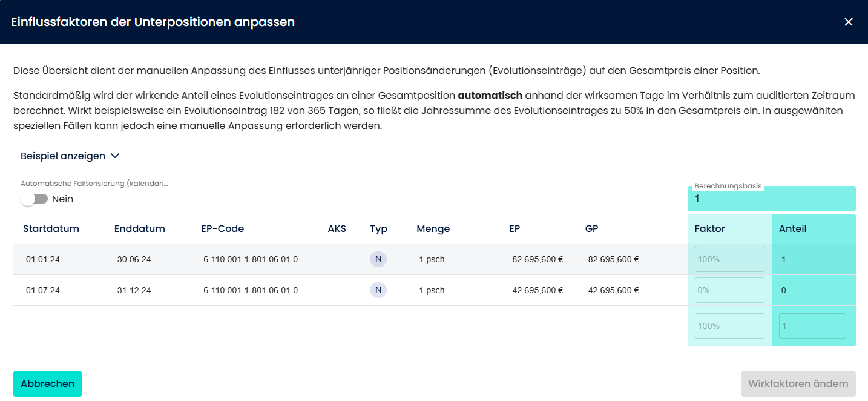Click the total Anteil field in the summary row
This screenshot has height=401, width=868.
[x=812, y=326]
